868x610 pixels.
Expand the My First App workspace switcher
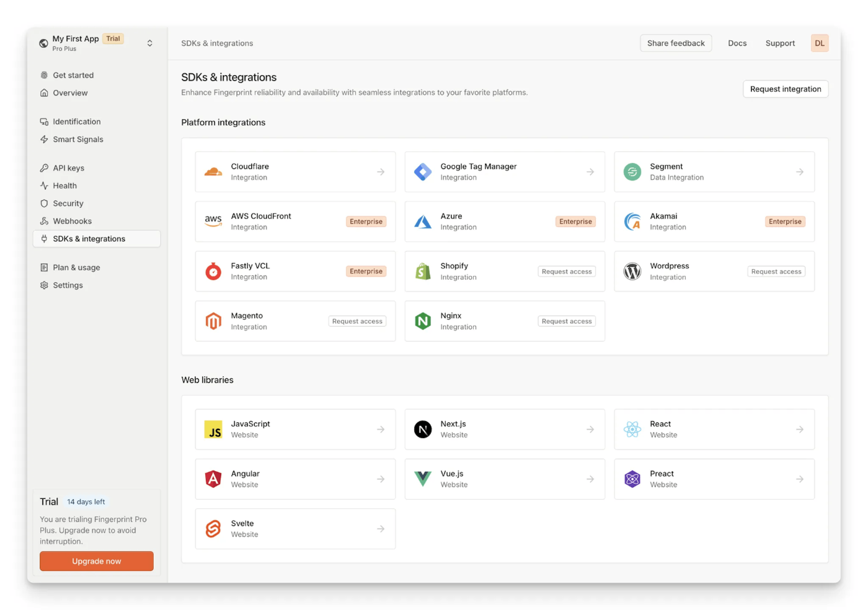click(150, 43)
